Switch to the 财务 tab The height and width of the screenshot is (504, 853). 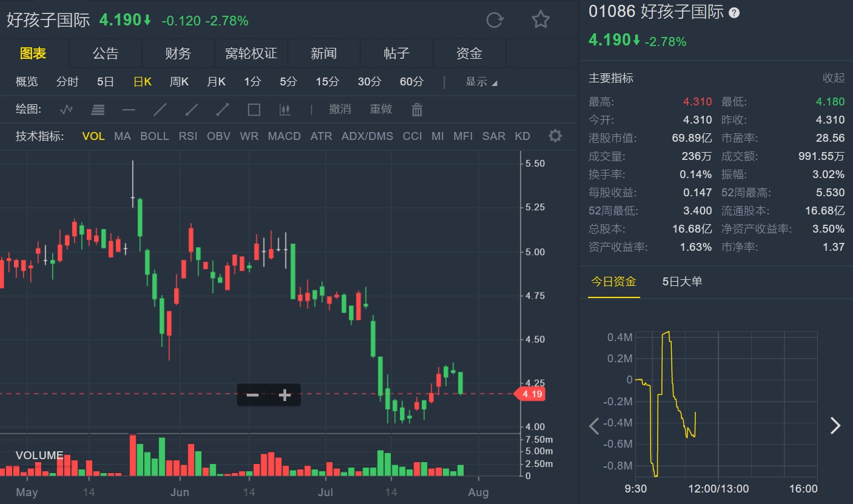(178, 53)
